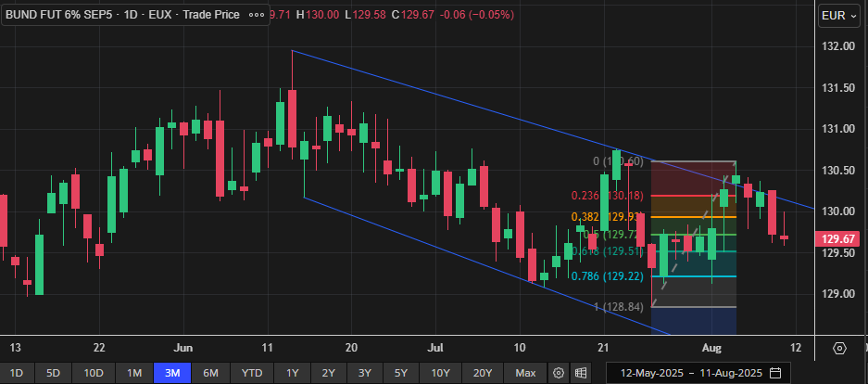Click the calendar icon in date range
The image size is (868, 384).
[x=774, y=373]
